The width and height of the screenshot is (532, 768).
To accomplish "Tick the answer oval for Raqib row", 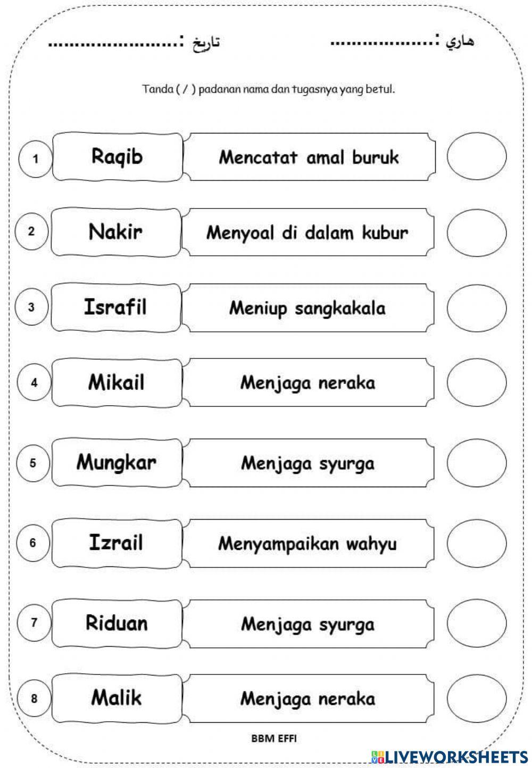I will tap(476, 157).
